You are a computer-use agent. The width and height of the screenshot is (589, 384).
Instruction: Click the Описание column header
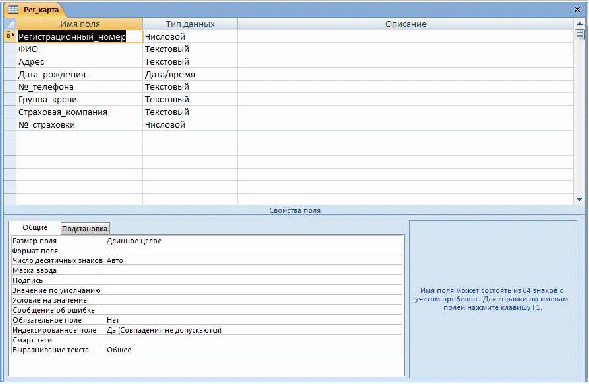pyautogui.click(x=405, y=24)
